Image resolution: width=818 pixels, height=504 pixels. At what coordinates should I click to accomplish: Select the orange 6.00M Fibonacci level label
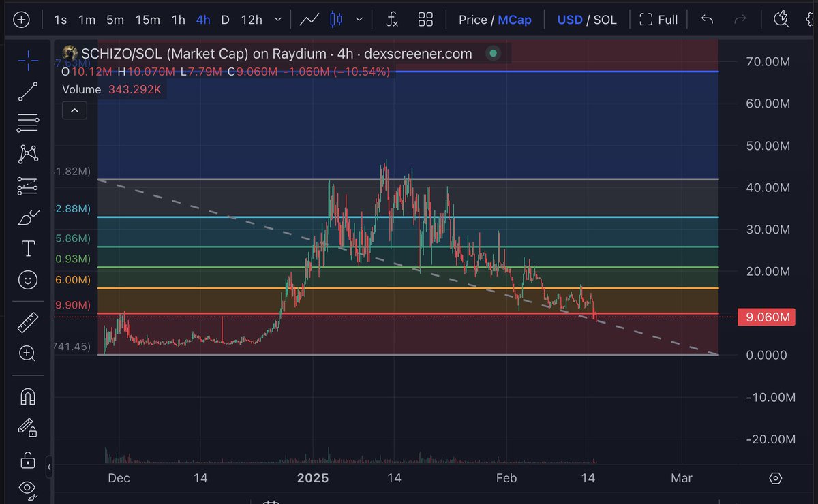73,280
